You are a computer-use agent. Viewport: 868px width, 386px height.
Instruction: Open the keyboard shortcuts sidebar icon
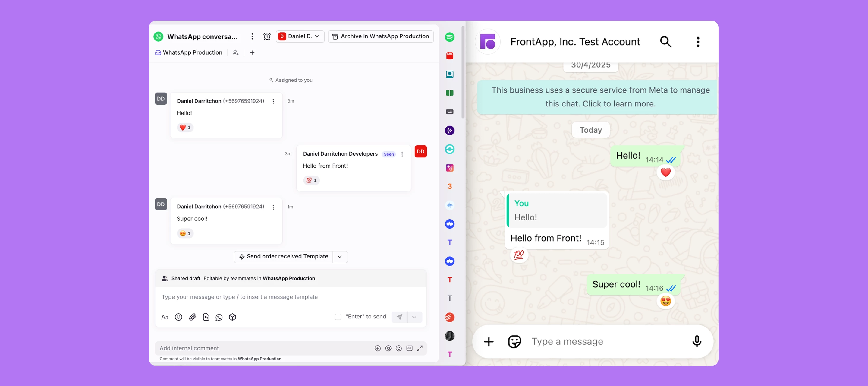pos(449,112)
